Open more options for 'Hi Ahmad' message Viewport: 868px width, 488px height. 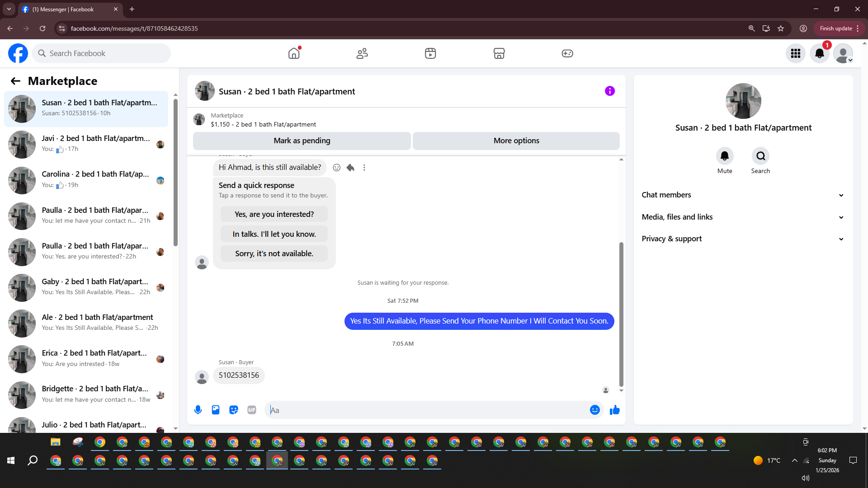click(x=364, y=168)
